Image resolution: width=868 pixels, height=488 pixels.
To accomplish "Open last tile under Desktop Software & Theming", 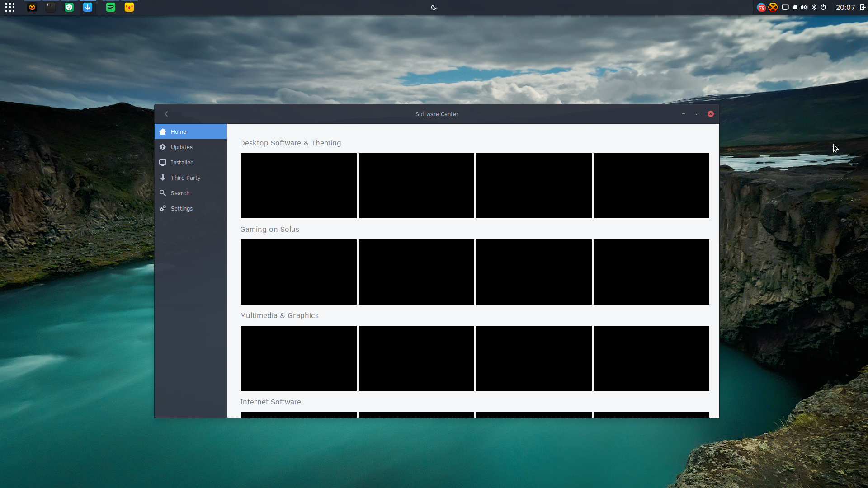I will pyautogui.click(x=651, y=186).
